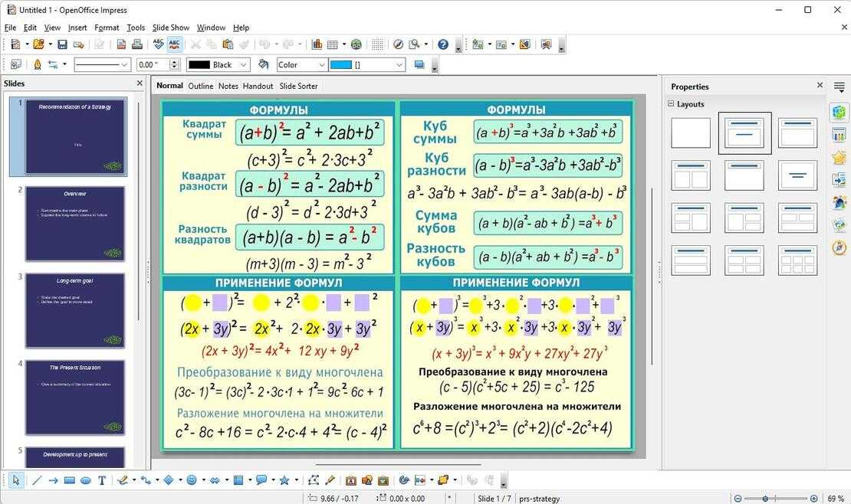Open the Gallery icon in sidebar
Viewport: 851px width, 504px height.
839,225
